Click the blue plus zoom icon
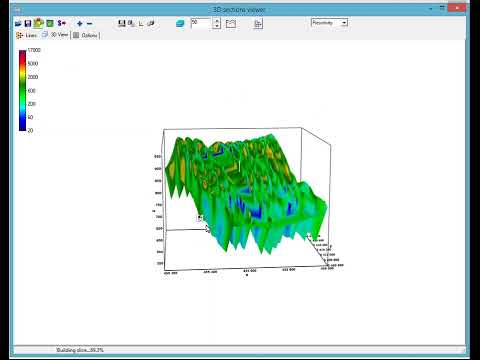480x360 pixels. tap(80, 23)
